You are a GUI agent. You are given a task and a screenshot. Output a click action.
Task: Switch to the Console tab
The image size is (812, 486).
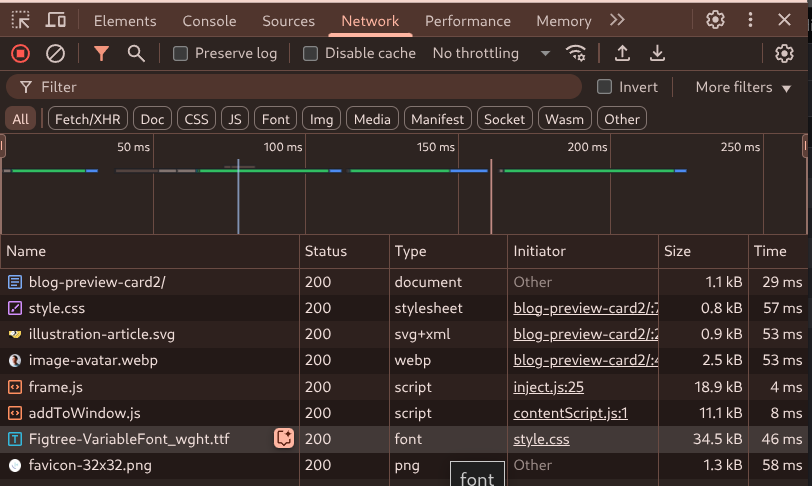coord(209,21)
